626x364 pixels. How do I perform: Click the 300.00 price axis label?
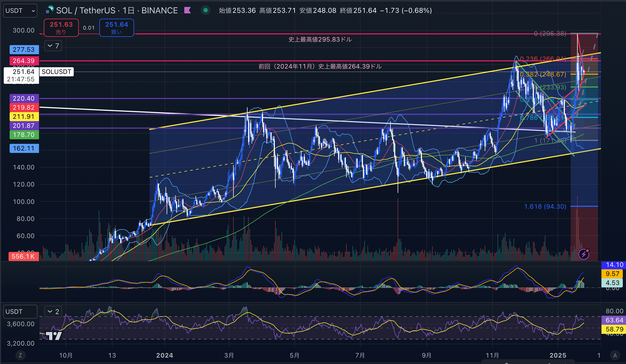point(24,30)
